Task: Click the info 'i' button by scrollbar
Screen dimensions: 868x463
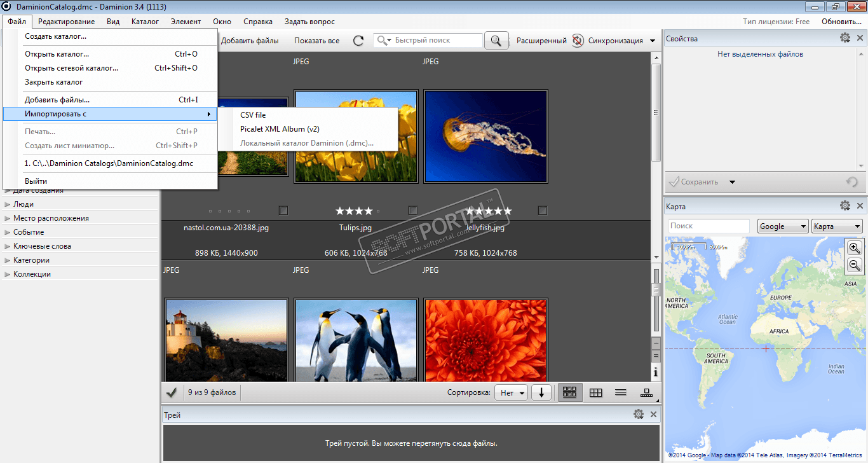Action: click(656, 372)
